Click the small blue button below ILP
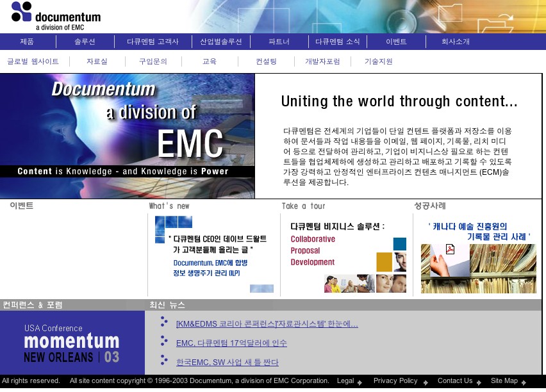This screenshot has height=392, width=546. click(x=261, y=289)
